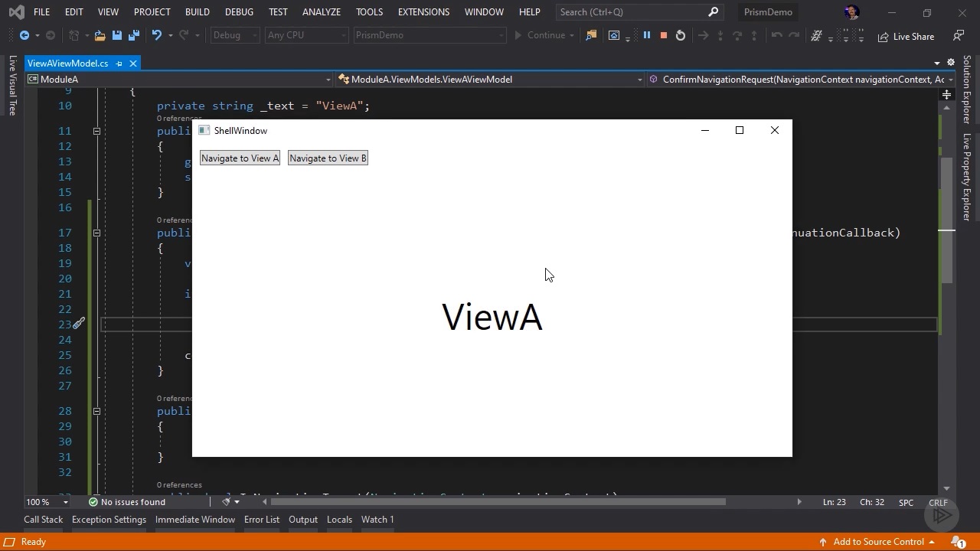Collapse the code block at line 17

coord(96,233)
